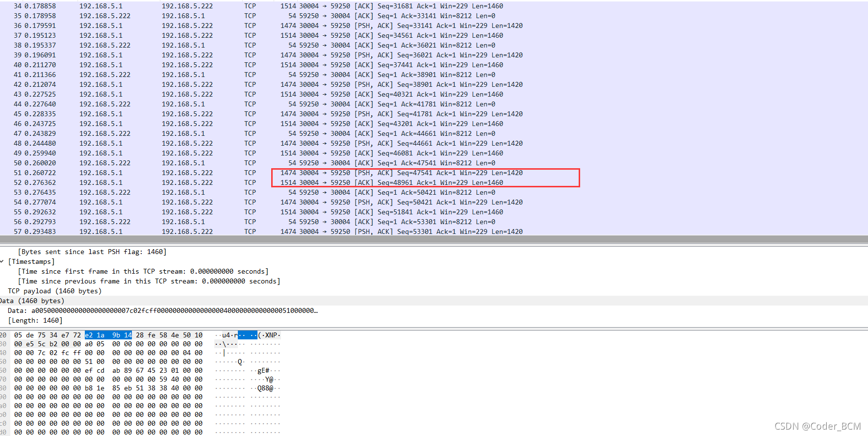Click 'Bytes sent since last PSH flag: 1460' line
868x436 pixels.
[92, 252]
